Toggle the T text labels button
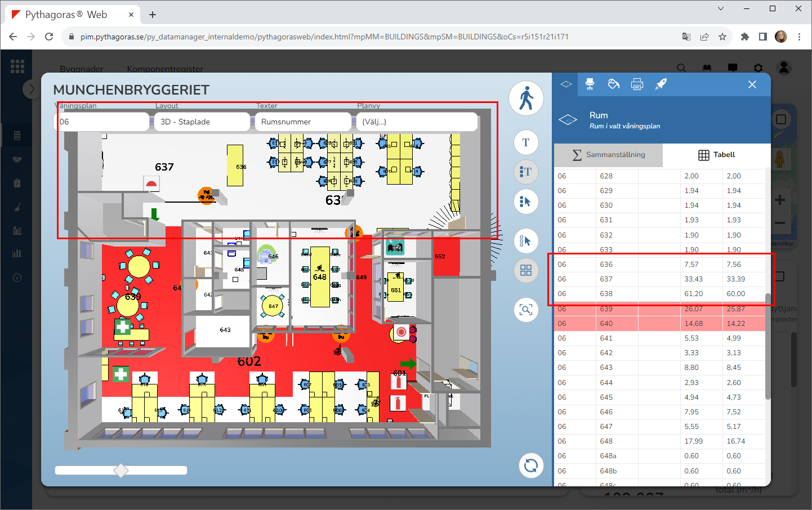The width and height of the screenshot is (812, 510). pos(526,142)
